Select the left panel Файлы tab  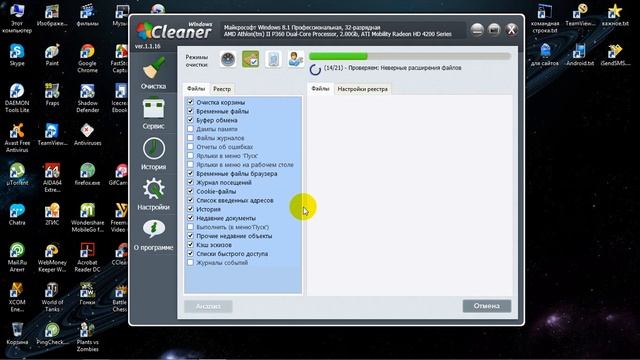click(x=196, y=88)
